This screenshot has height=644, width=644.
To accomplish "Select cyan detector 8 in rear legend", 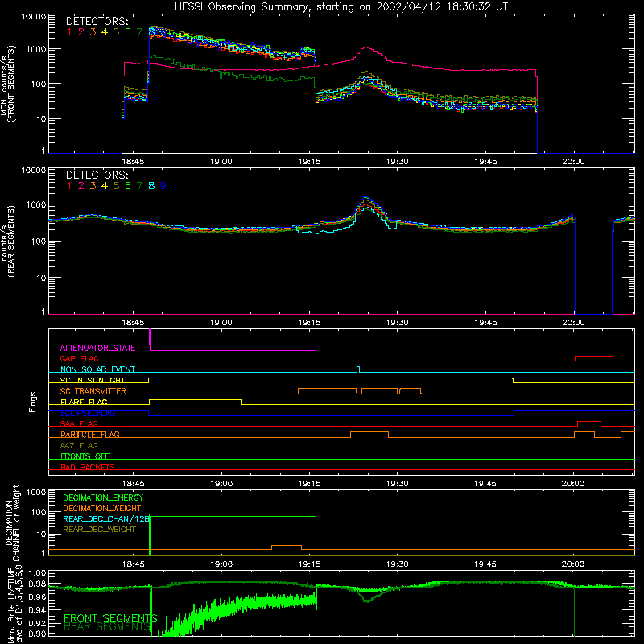I will tap(151, 186).
